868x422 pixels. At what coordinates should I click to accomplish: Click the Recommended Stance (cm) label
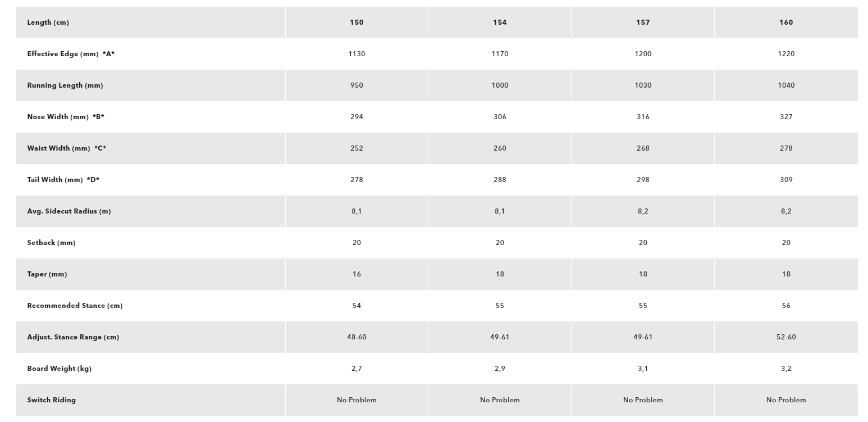coord(75,306)
